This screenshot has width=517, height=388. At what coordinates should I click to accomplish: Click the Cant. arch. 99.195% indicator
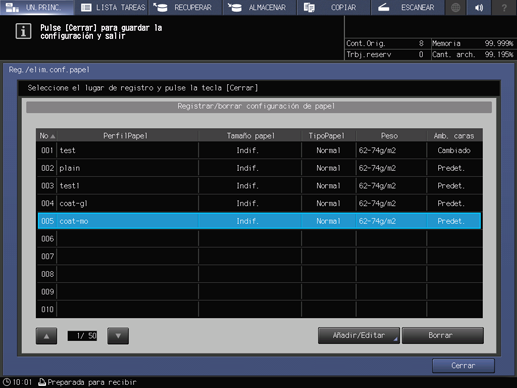[473, 54]
